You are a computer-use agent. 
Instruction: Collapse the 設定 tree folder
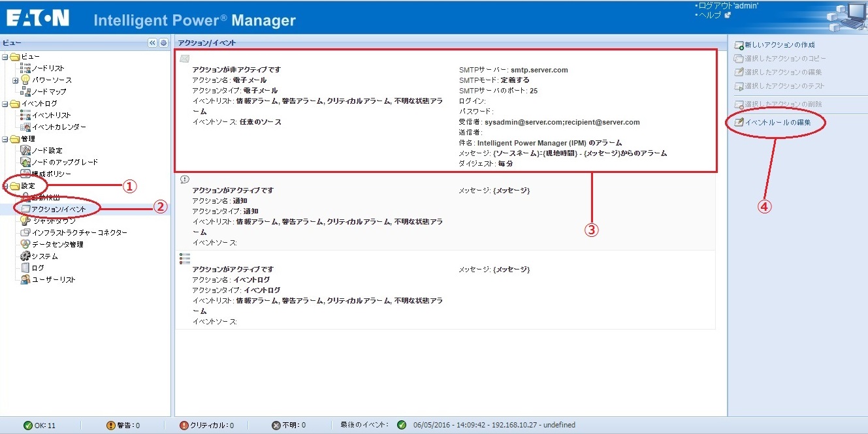coord(5,186)
